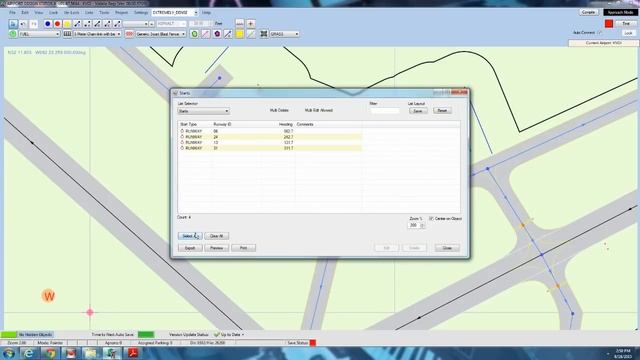Click the Zoom % stepper arrows
Viewport: 640px width, 360px height.
coord(422,225)
